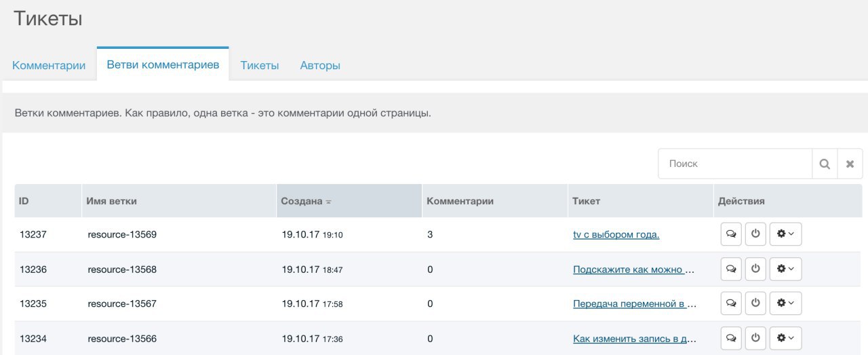Open comments for branch 13237
This screenshot has width=868, height=355.
(731, 234)
